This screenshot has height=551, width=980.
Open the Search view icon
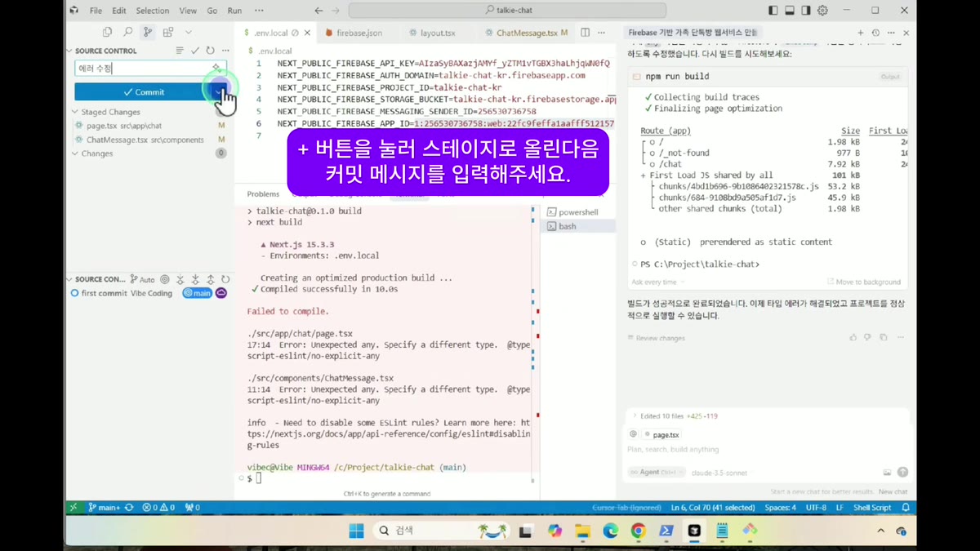127,32
